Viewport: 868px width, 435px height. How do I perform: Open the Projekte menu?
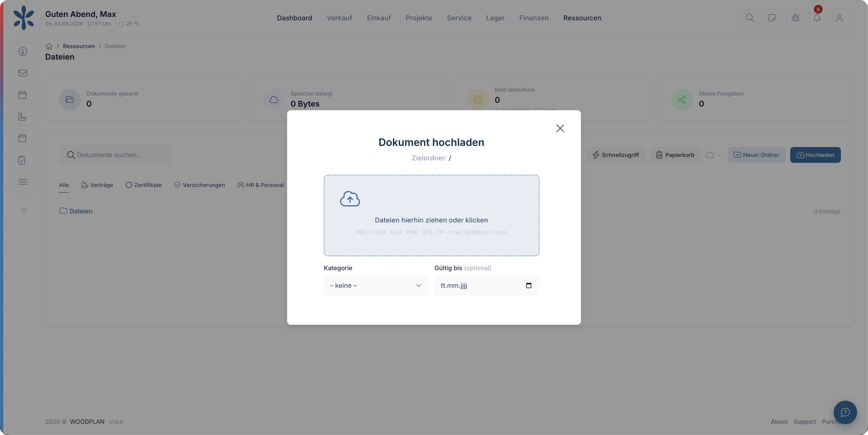click(419, 18)
